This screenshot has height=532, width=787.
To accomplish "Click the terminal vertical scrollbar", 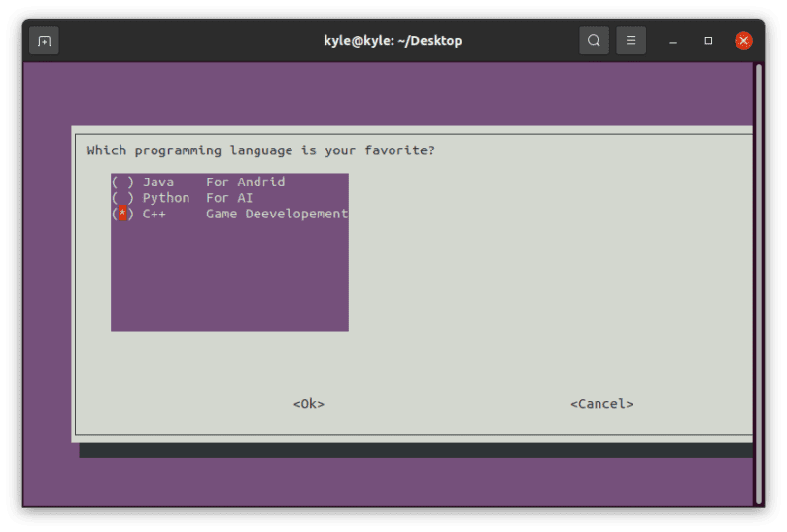I will tap(759, 283).
